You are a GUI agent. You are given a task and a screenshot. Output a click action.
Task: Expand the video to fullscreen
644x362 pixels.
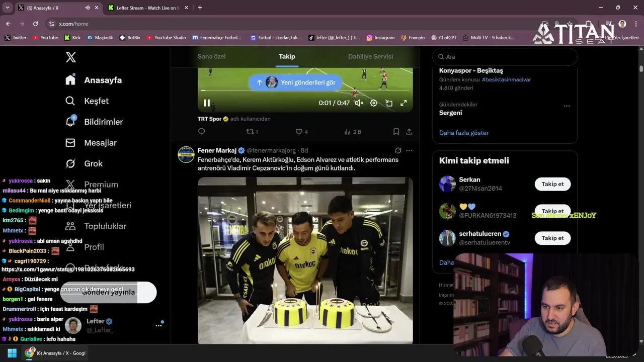(404, 103)
